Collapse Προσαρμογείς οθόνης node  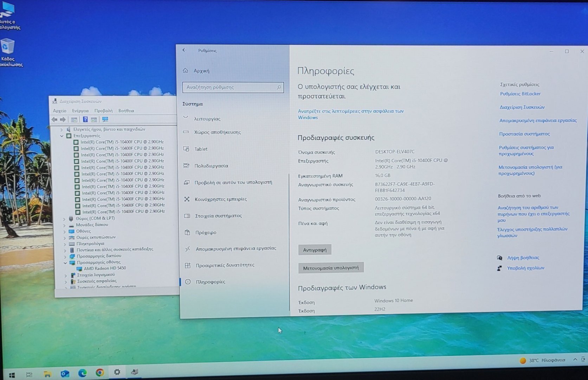click(x=65, y=263)
